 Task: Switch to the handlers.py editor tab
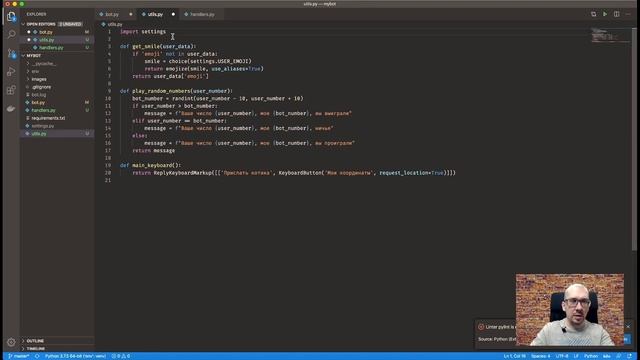coord(202,14)
